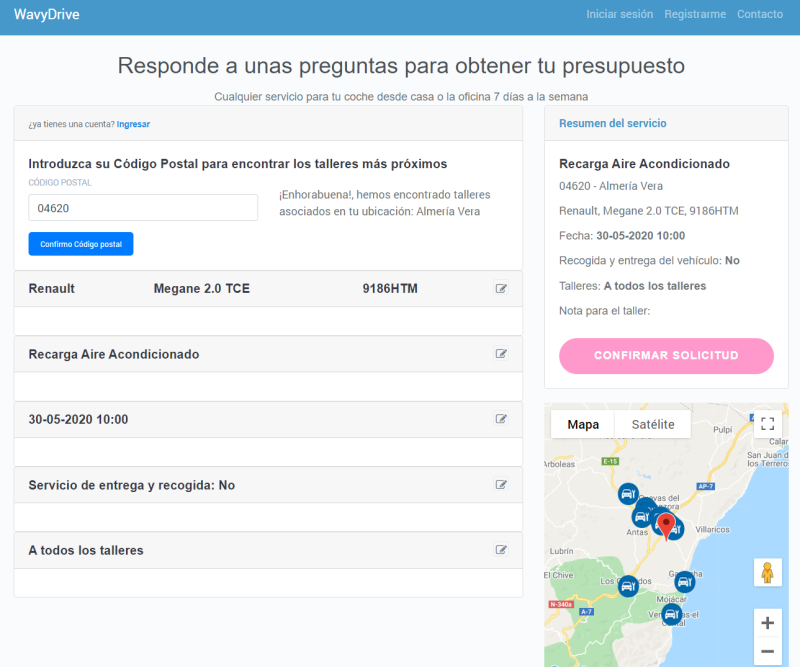Open the Ingresar login link
800x667 pixels.
tap(133, 124)
